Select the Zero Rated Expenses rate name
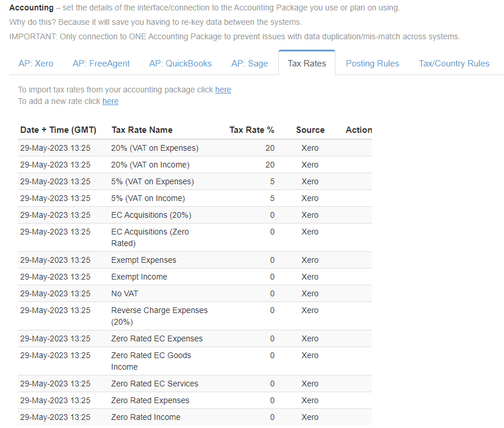This screenshot has width=504, height=428. (x=150, y=400)
